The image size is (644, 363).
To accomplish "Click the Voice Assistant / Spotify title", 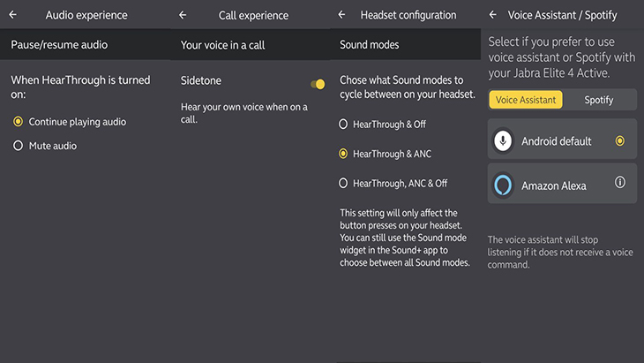I will tap(562, 15).
